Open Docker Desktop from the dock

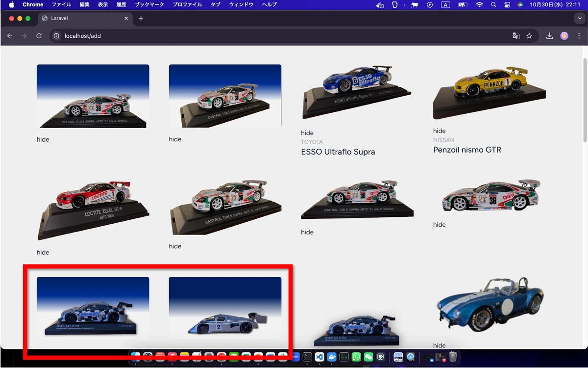pyautogui.click(x=332, y=357)
